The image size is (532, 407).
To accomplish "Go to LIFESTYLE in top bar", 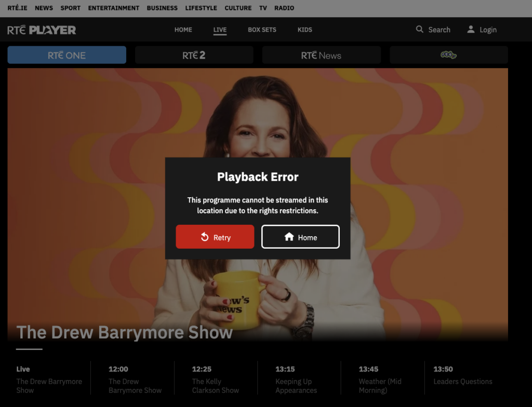I will pyautogui.click(x=201, y=8).
